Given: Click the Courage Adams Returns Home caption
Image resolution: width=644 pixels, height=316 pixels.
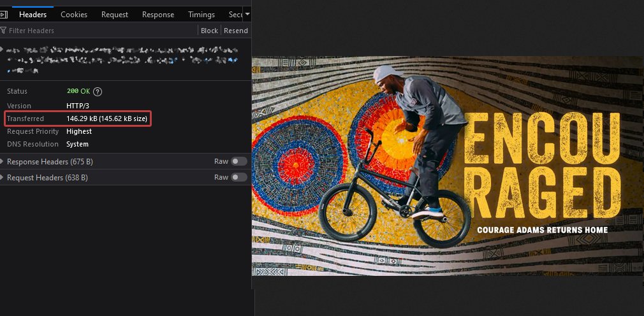Looking at the screenshot, I should [542, 230].
